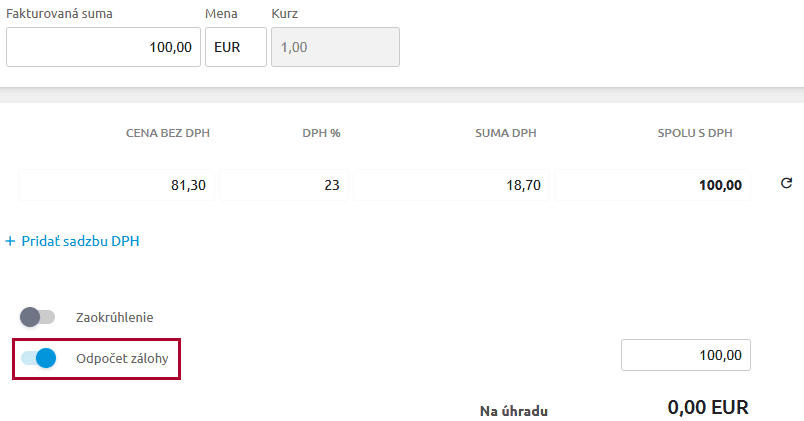Click the Spolu s DPH field in the VAT row
The width and height of the screenshot is (804, 421).
tap(652, 185)
